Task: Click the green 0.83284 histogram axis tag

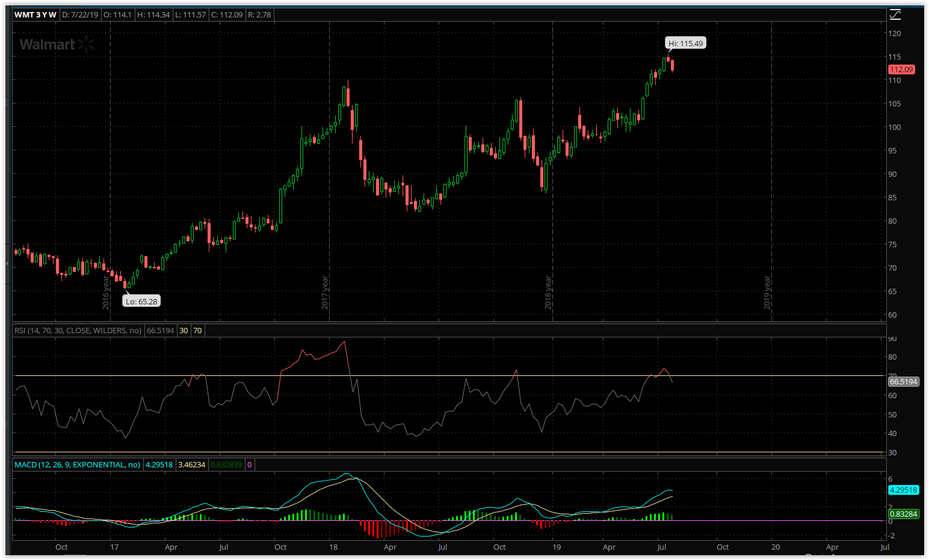Action: pos(903,514)
